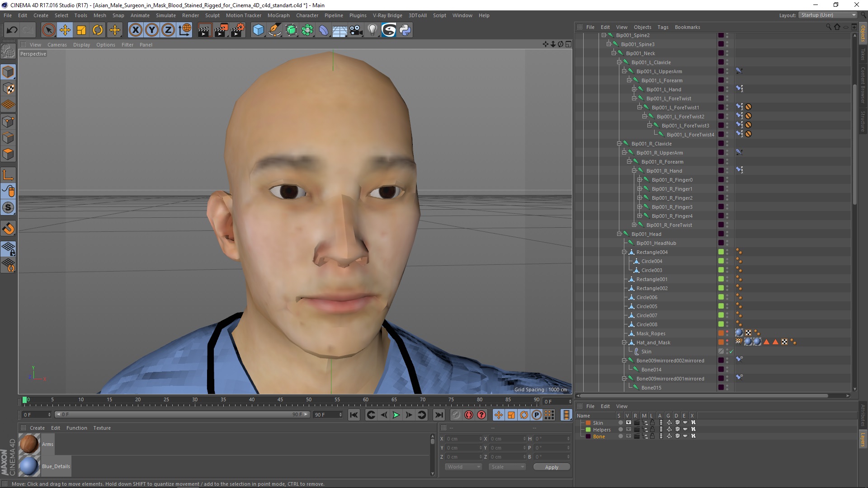868x488 pixels.
Task: Play the animation forward
Action: click(x=396, y=415)
